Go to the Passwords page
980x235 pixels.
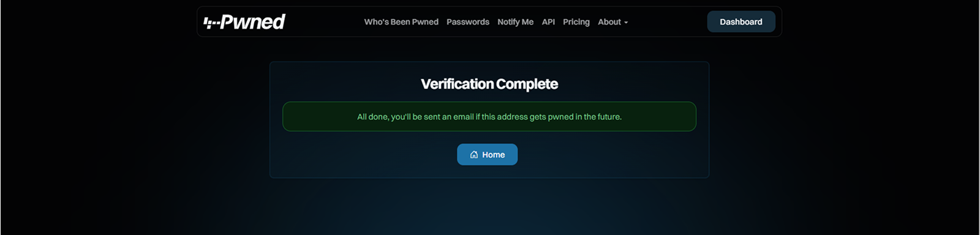[468, 22]
